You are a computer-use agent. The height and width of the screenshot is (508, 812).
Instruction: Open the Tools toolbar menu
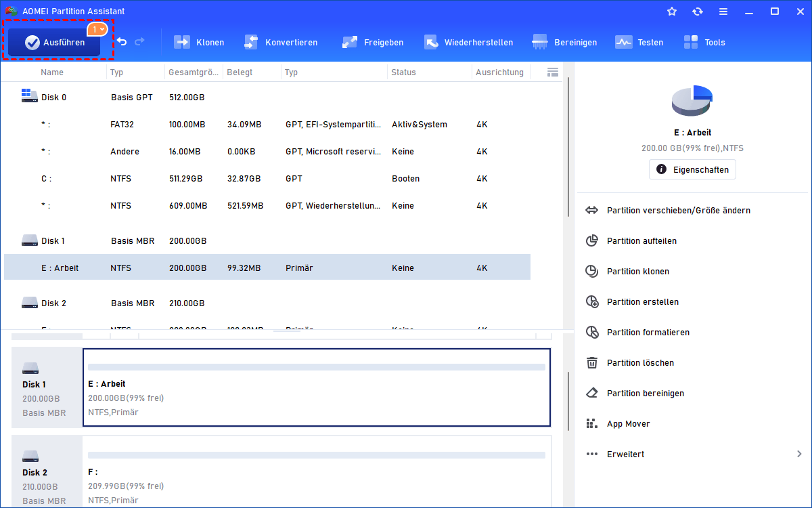coord(704,42)
